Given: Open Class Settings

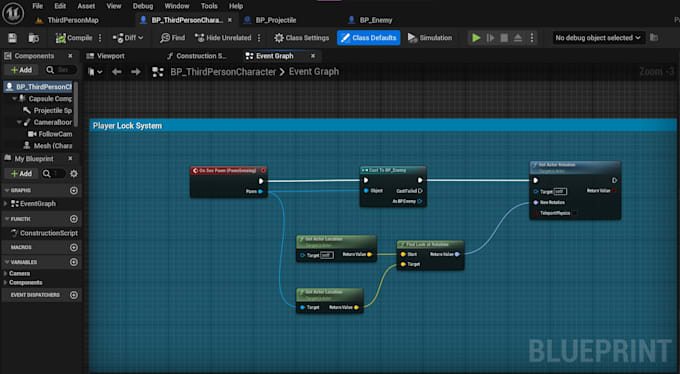Looking at the screenshot, I should (x=301, y=38).
